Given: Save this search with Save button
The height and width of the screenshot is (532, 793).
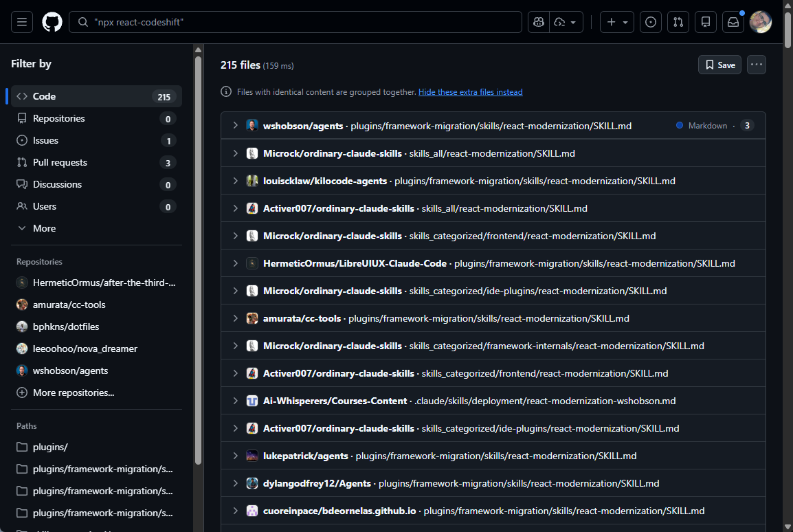Looking at the screenshot, I should point(719,65).
